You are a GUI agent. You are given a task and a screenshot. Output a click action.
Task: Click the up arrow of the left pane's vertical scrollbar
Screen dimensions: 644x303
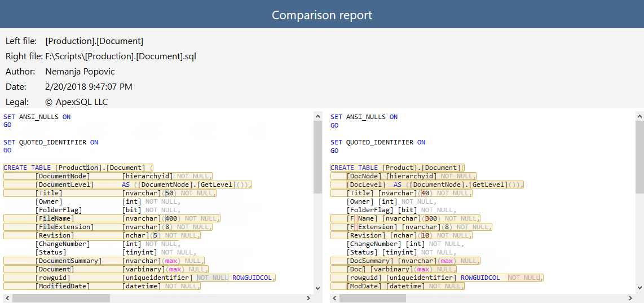coord(318,117)
